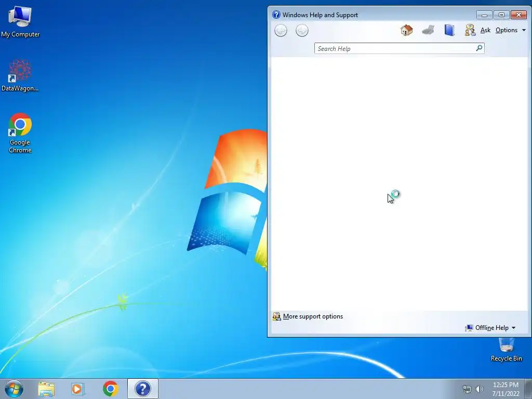Image resolution: width=532 pixels, height=399 pixels.
Task: Open More support options link
Action: point(313,316)
